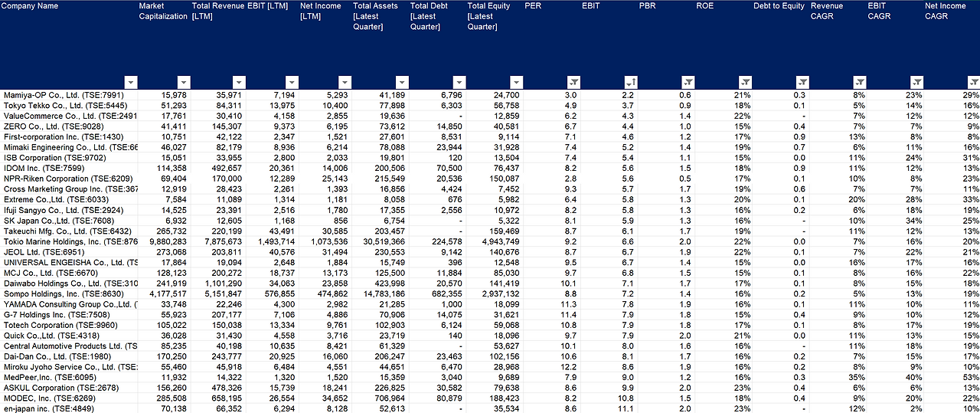Select the "Extreme Co.,Ltd. (TSE:6033)" cell
The image size is (980, 413).
[69, 199]
